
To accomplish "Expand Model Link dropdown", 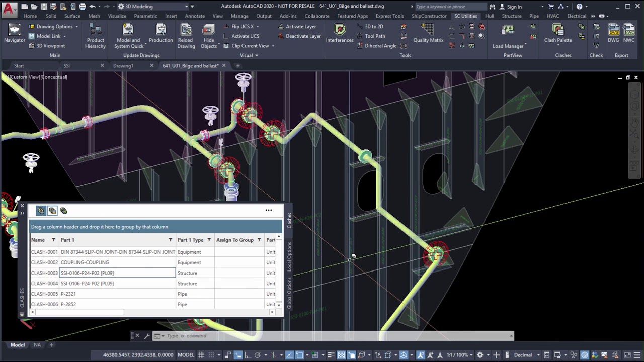I will pos(65,36).
